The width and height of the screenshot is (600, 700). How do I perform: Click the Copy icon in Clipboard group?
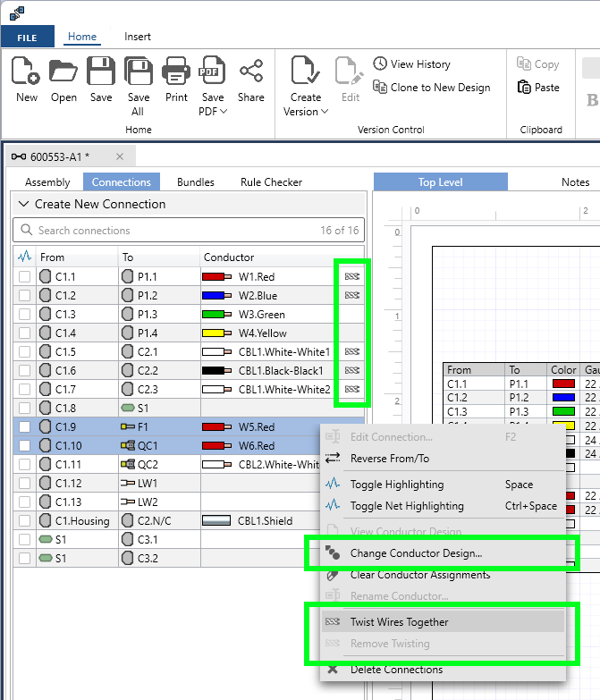click(524, 63)
